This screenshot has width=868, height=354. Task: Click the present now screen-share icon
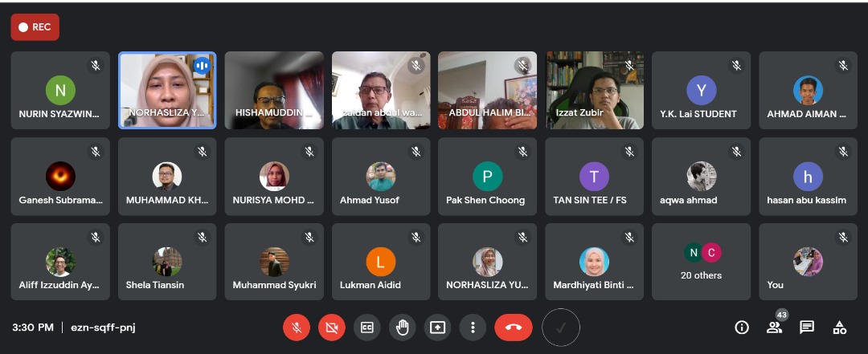(x=437, y=328)
